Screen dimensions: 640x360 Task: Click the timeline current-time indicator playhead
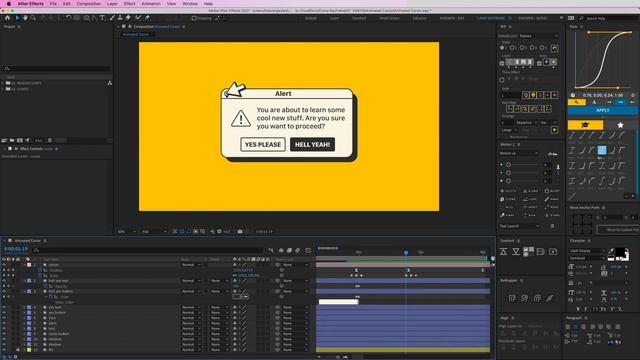pyautogui.click(x=406, y=253)
